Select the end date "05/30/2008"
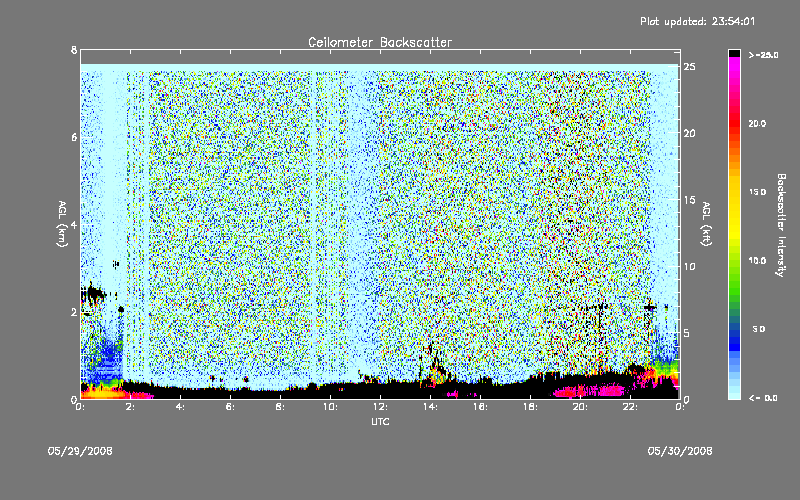This screenshot has height=500, width=800. (x=680, y=451)
